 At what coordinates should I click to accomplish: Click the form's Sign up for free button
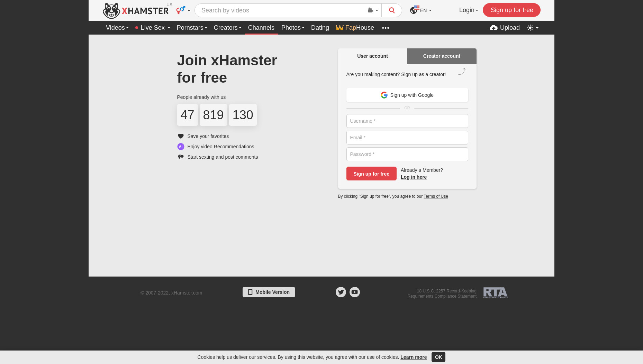point(371,174)
